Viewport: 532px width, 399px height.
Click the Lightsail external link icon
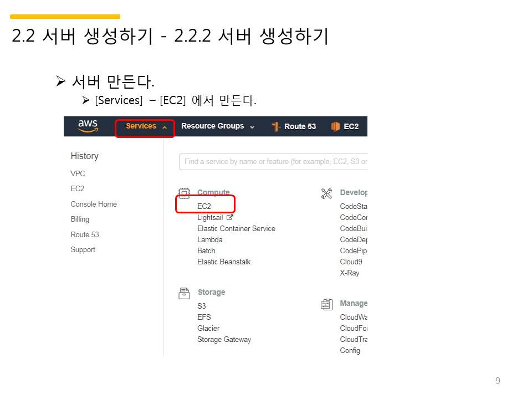tap(229, 217)
